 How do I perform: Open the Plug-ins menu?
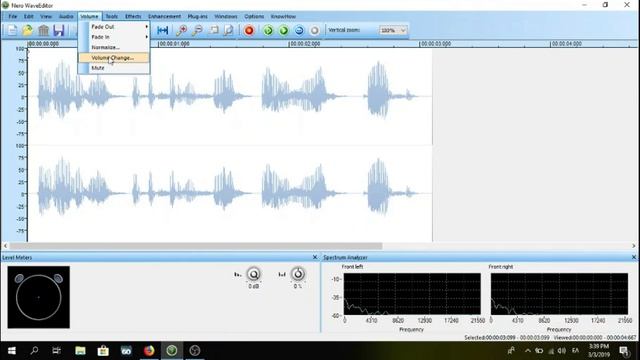(198, 16)
